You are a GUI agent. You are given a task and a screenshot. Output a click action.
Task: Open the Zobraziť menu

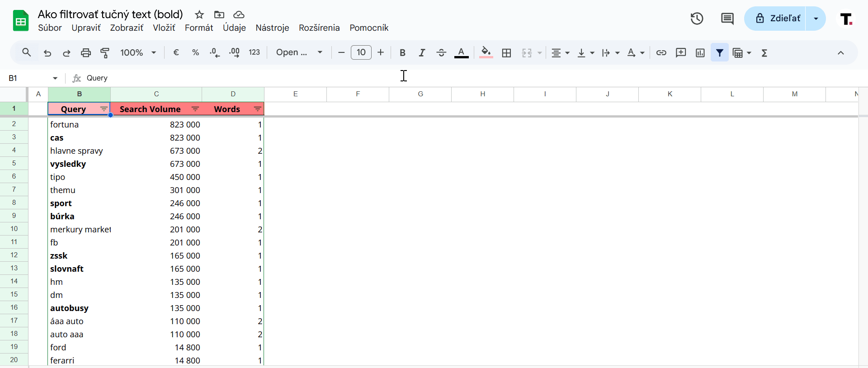(x=127, y=28)
